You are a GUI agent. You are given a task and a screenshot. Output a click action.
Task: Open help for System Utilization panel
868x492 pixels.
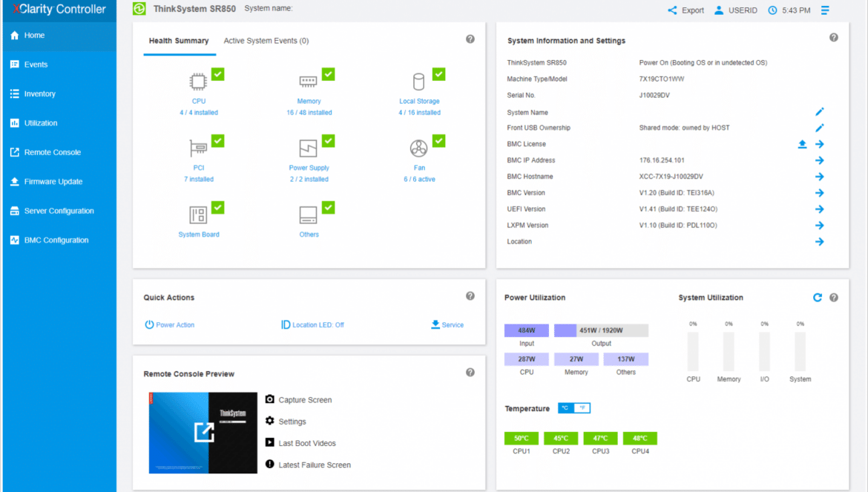pyautogui.click(x=834, y=298)
